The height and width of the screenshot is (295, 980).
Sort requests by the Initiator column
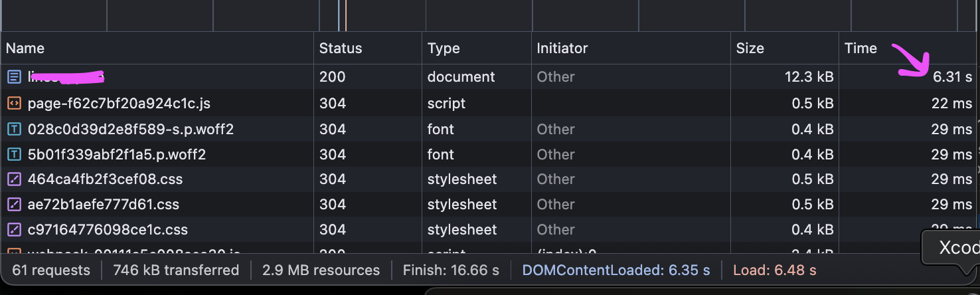562,49
